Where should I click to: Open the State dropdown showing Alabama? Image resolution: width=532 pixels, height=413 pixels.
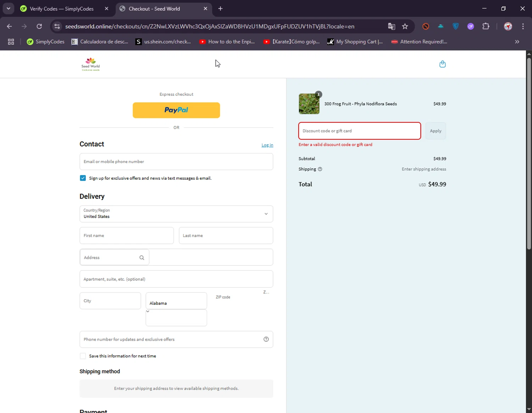[176, 301]
